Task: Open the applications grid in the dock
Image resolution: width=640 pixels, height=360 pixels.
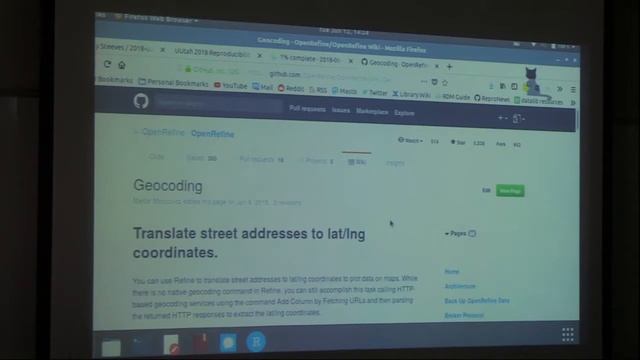Action: point(568,334)
